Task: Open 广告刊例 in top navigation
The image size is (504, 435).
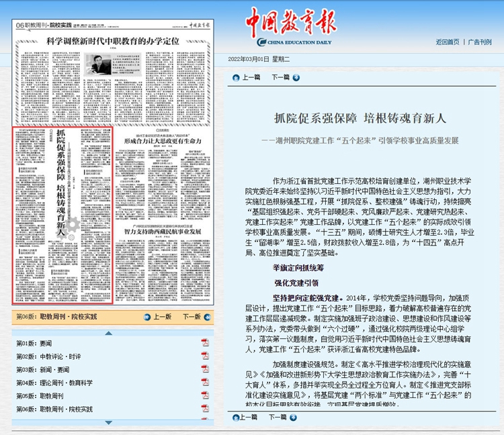Action: click(480, 42)
